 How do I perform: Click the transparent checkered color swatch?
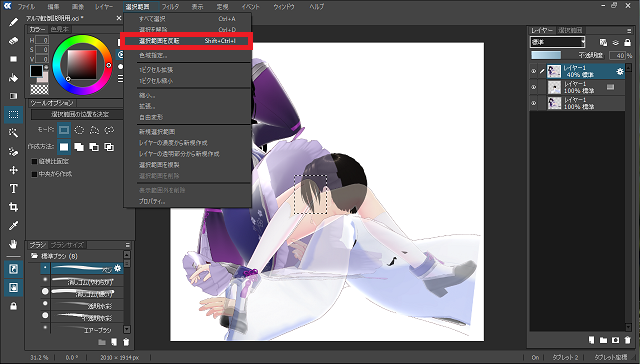[x=39, y=89]
